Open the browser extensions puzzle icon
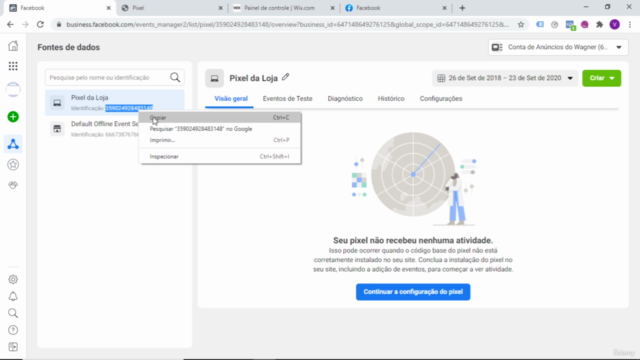The image size is (640, 360). click(600, 24)
